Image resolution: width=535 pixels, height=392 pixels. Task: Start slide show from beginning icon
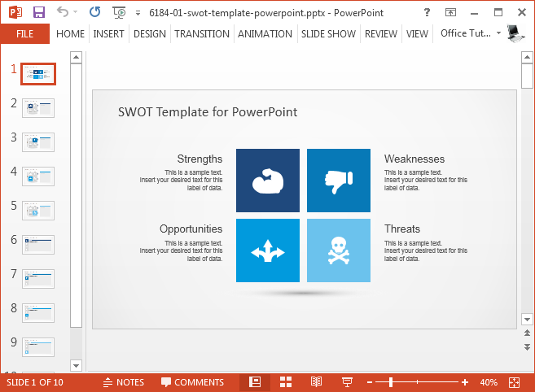(x=119, y=13)
